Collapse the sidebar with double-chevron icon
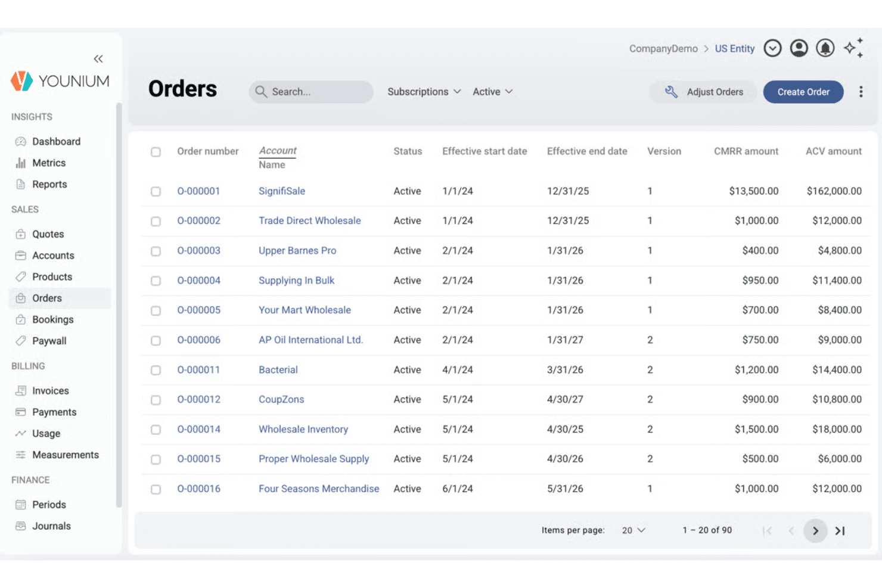 (98, 58)
